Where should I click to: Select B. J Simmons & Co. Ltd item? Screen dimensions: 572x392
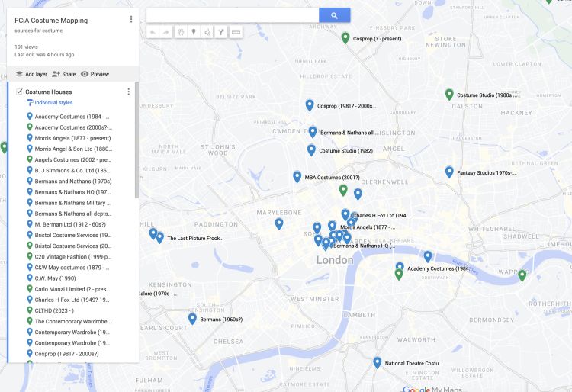(68, 170)
